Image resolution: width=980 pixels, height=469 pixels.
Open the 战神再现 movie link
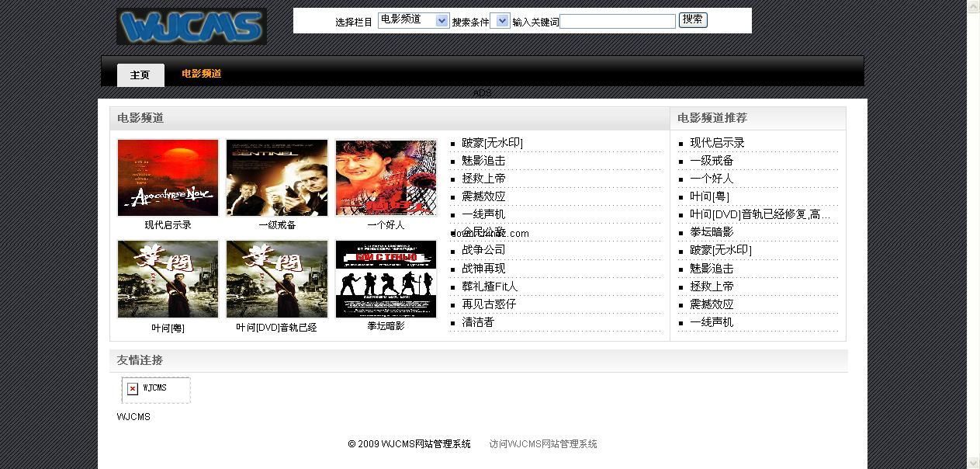pos(483,269)
